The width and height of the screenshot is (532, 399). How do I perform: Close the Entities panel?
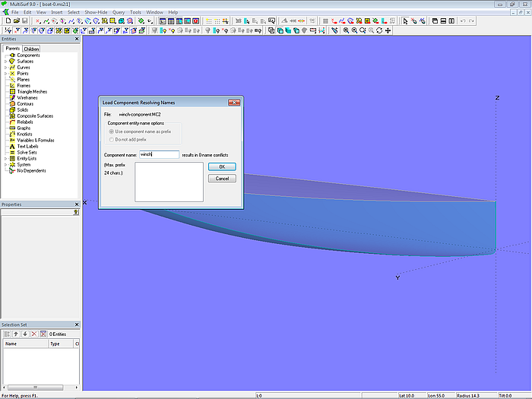click(77, 39)
